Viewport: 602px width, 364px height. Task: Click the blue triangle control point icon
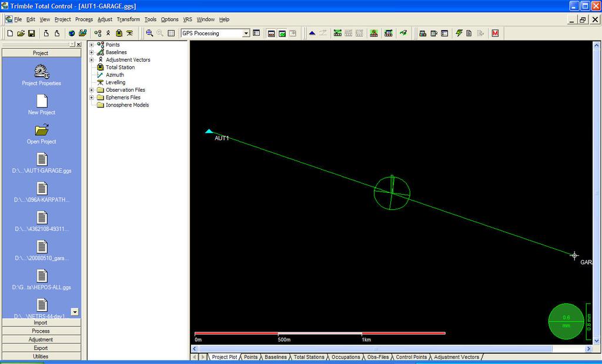[312, 34]
